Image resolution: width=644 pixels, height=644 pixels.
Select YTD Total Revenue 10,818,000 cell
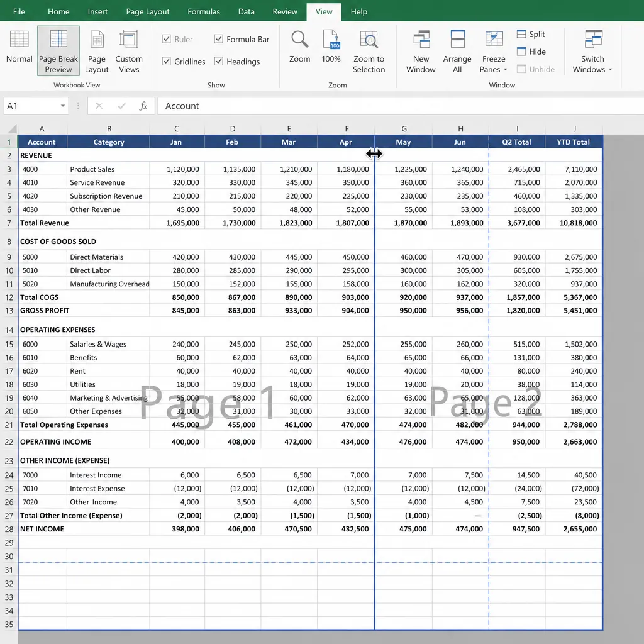(574, 223)
